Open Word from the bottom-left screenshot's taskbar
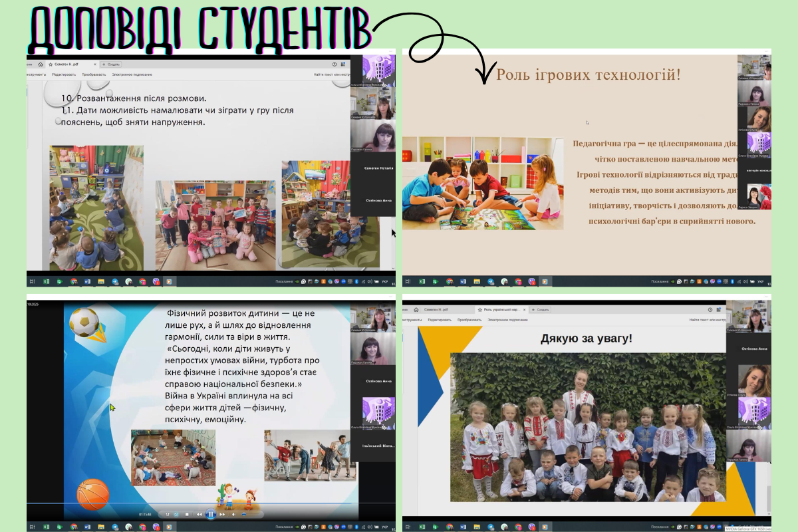Screen dimensions: 798x532 pyautogui.click(x=87, y=527)
